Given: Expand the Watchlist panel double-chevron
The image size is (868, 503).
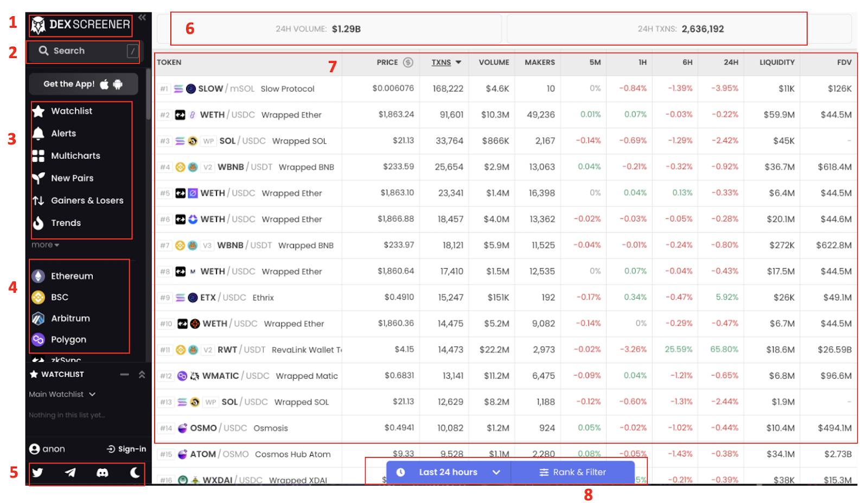Looking at the screenshot, I should coord(142,375).
